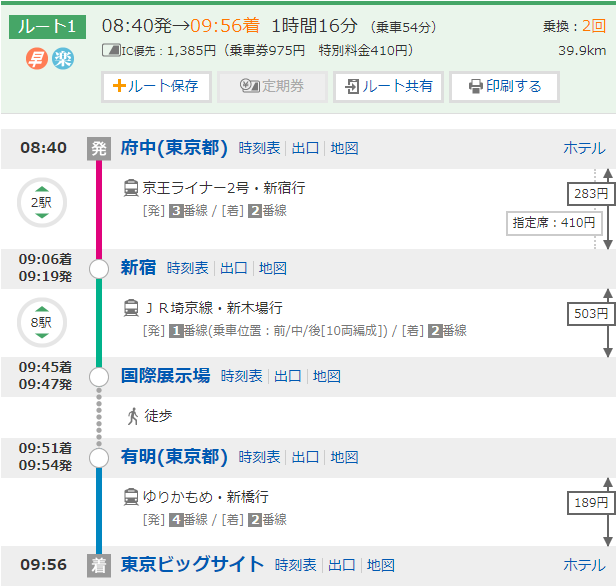Screen dimensions: 616x586
Task: Click the train icon beside JR埼京線
Action: click(131, 307)
